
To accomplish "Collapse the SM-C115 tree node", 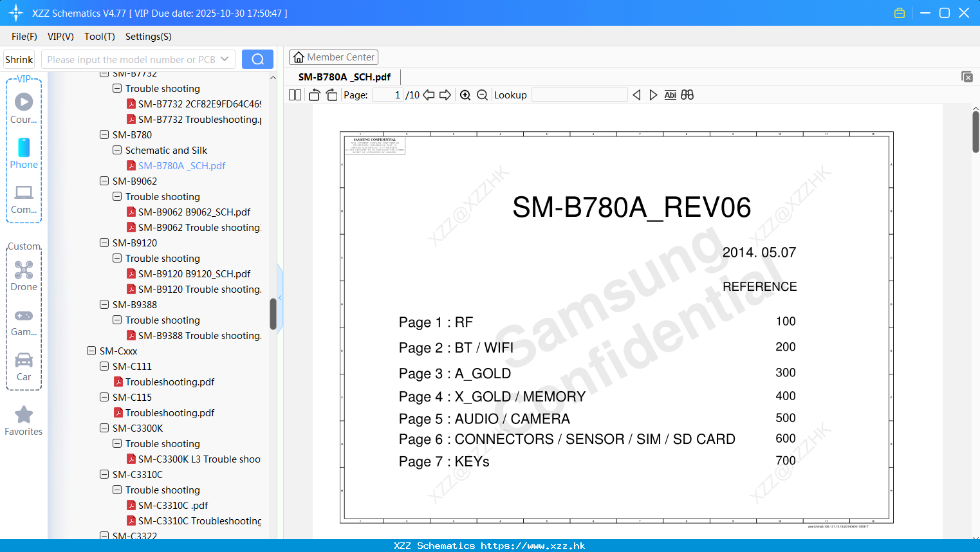I will coord(104,397).
